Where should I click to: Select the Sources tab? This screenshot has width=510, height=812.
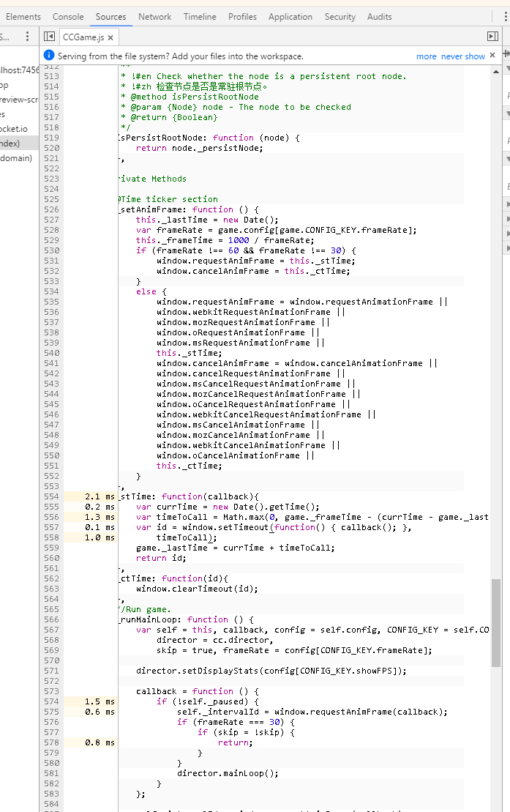110,17
